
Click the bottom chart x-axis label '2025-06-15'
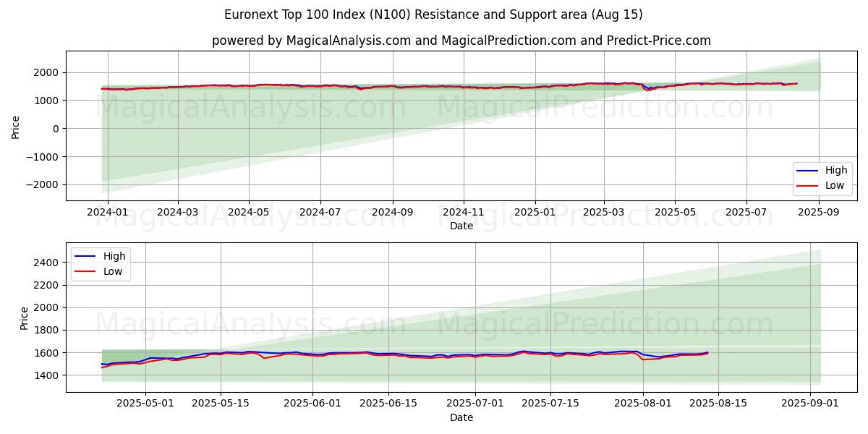[389, 404]
